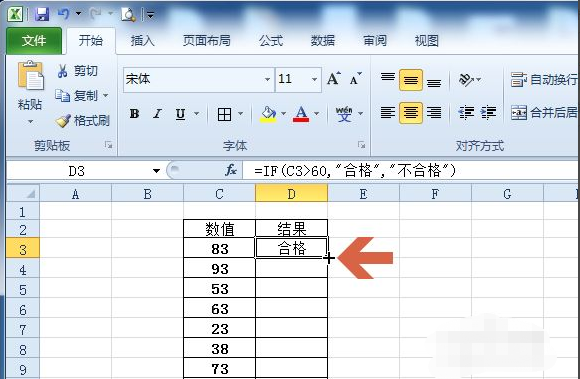Open the 复制 dropdown arrow
Viewport: 580px width, 379px height.
(105, 96)
